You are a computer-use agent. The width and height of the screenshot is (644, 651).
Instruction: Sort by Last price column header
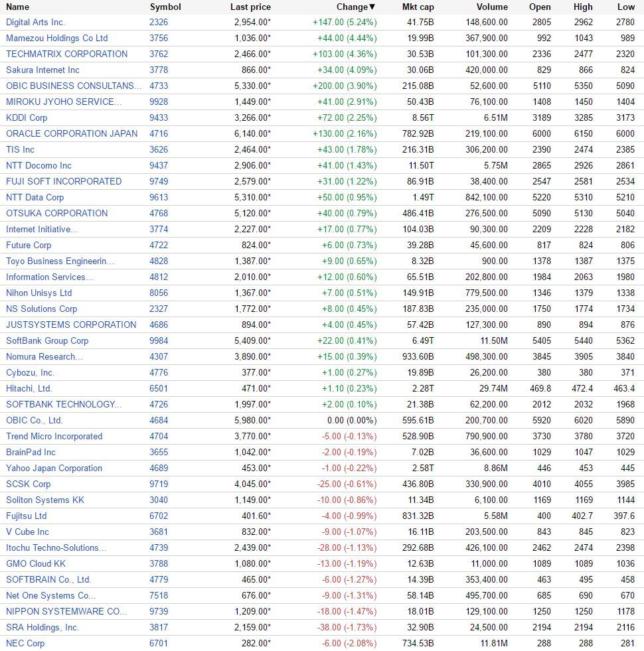(x=250, y=7)
